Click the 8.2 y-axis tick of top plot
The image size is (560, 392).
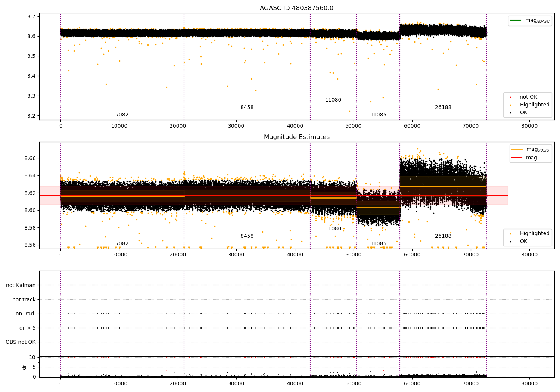tap(31, 116)
